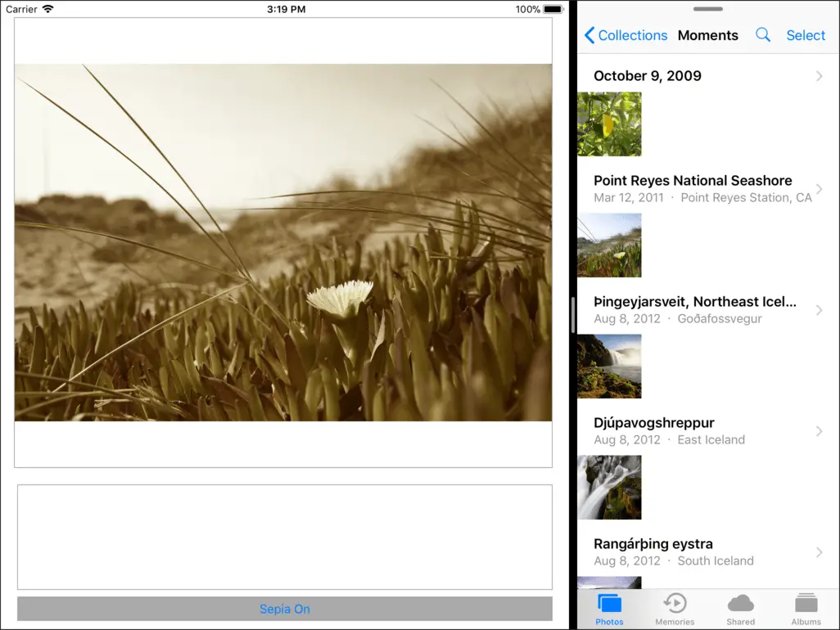Toggle the Sepia On button
840x630 pixels.
point(284,609)
